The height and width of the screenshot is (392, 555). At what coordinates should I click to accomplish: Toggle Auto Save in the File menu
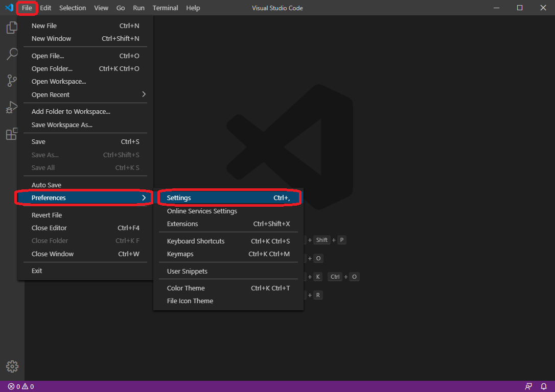(85, 185)
